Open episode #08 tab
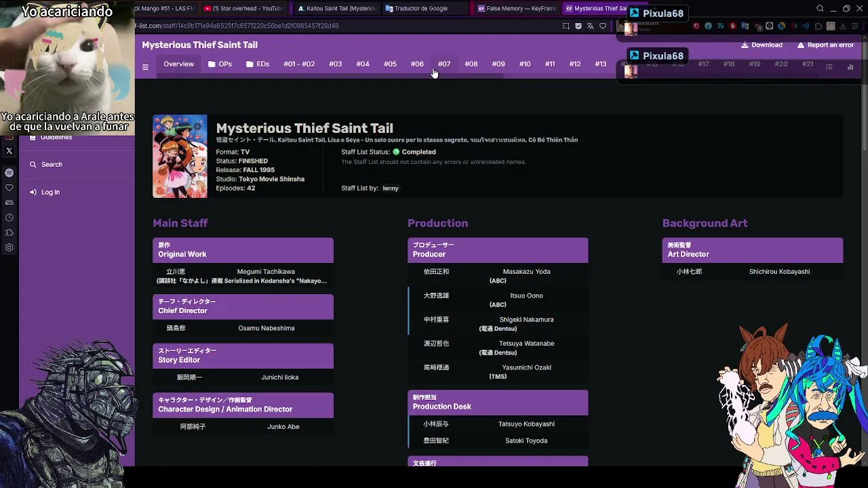The image size is (868, 488). click(x=471, y=64)
